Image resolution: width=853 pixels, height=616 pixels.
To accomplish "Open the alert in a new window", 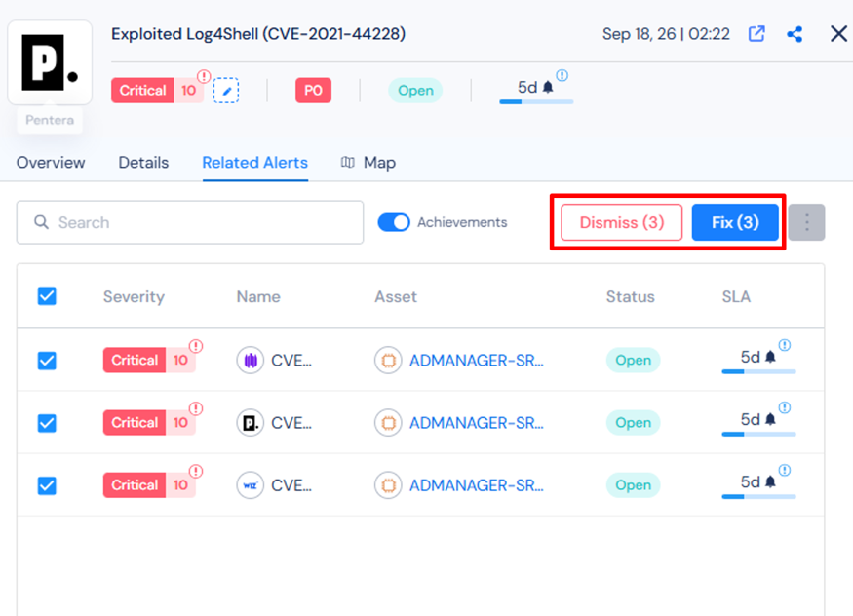I will [756, 34].
